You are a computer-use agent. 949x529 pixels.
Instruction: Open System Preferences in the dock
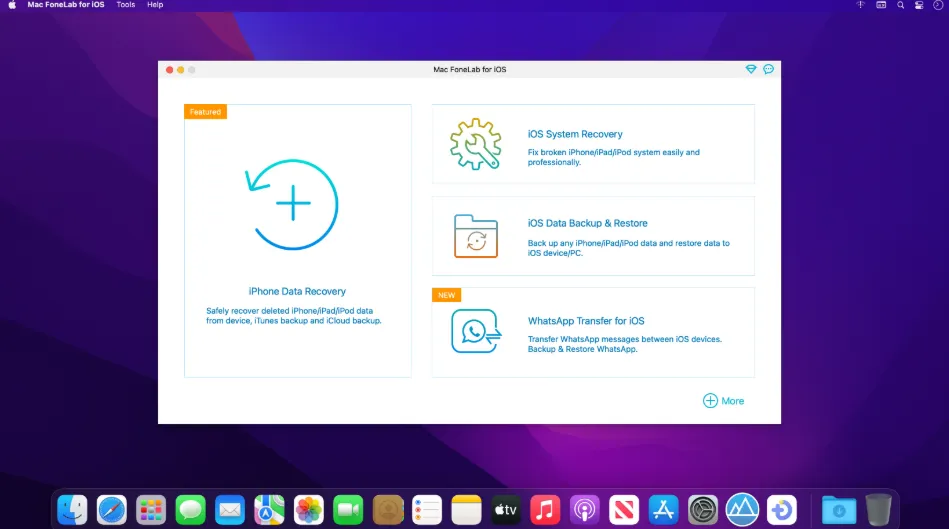click(703, 510)
